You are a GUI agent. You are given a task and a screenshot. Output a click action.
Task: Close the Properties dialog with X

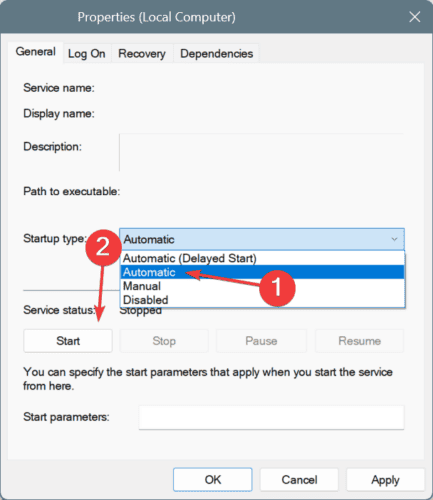tap(415, 17)
